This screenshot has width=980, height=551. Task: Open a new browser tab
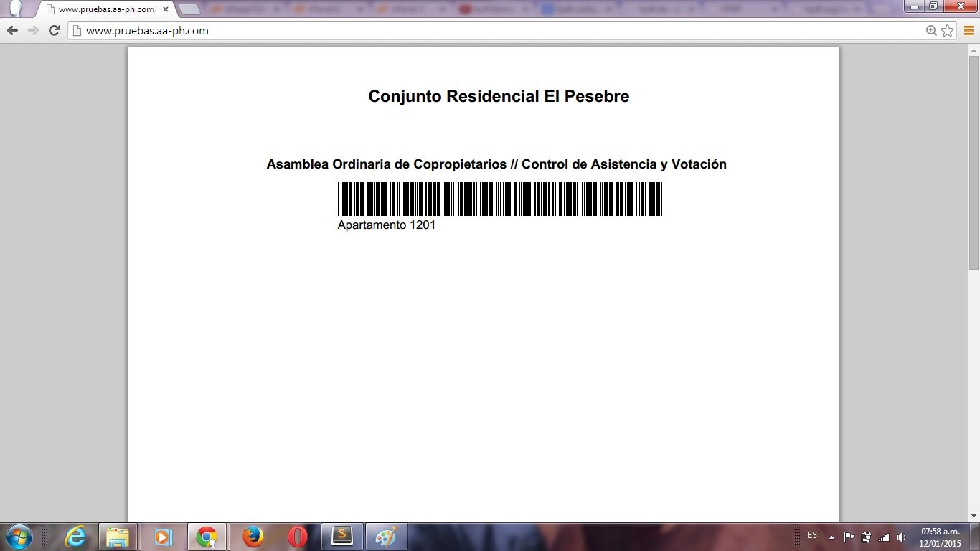click(189, 10)
